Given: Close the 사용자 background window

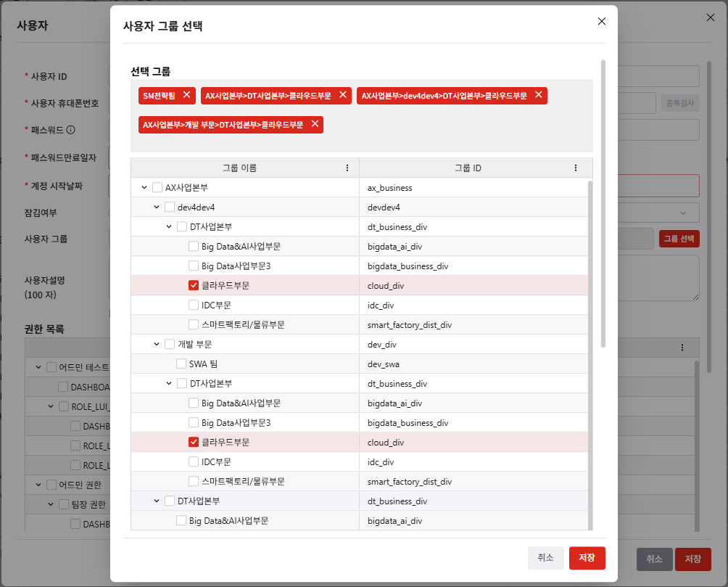Looking at the screenshot, I should (711, 17).
